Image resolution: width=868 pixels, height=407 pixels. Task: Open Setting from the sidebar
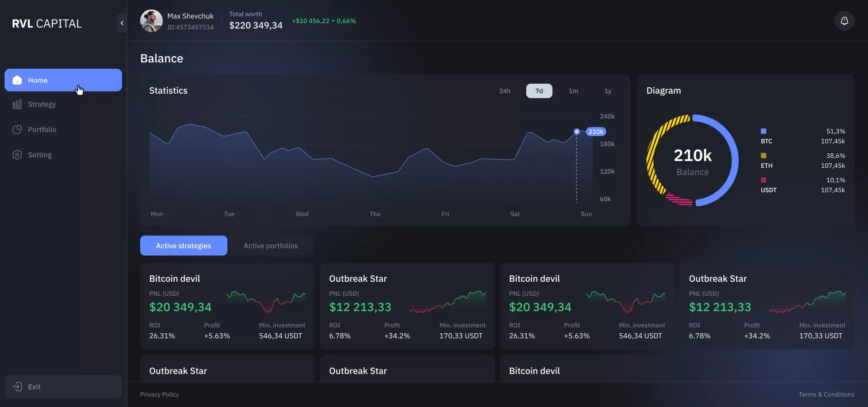(39, 155)
